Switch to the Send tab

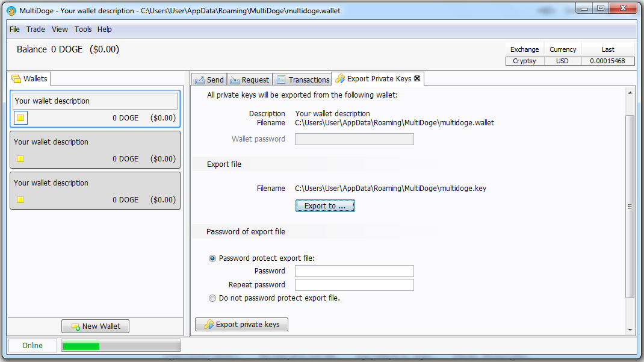209,80
